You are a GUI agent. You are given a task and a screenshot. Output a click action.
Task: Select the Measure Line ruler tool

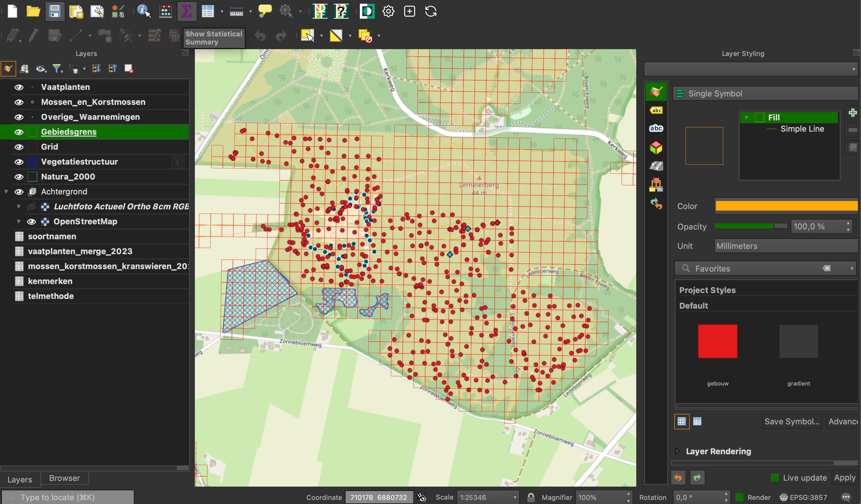[237, 12]
